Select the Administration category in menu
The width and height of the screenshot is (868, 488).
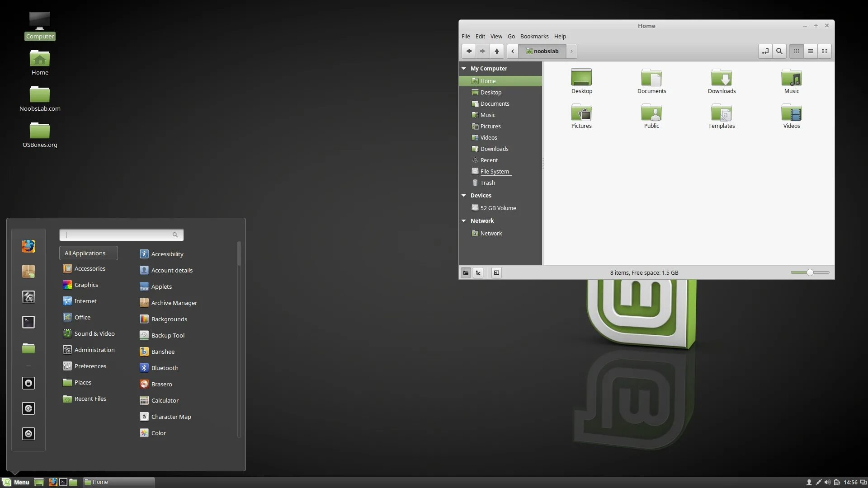click(x=94, y=350)
